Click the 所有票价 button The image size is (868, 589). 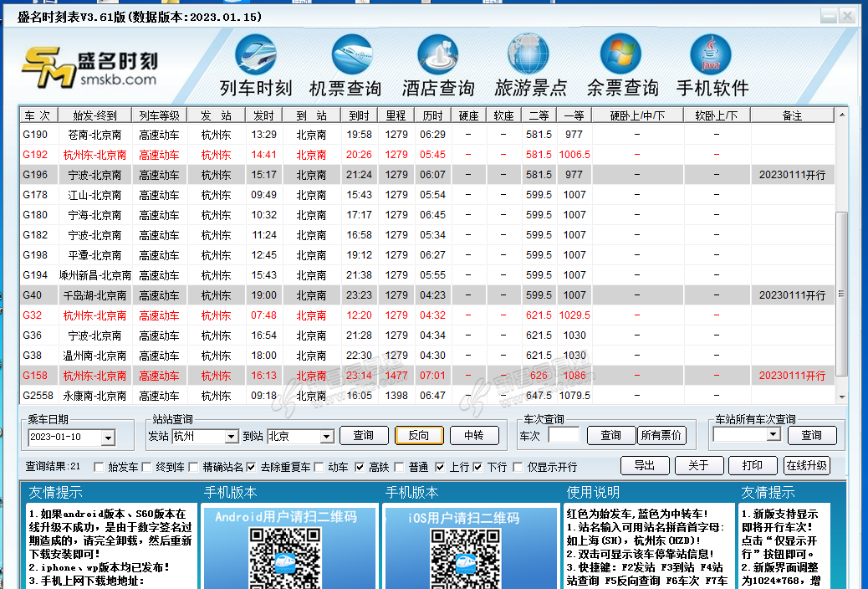click(x=661, y=435)
